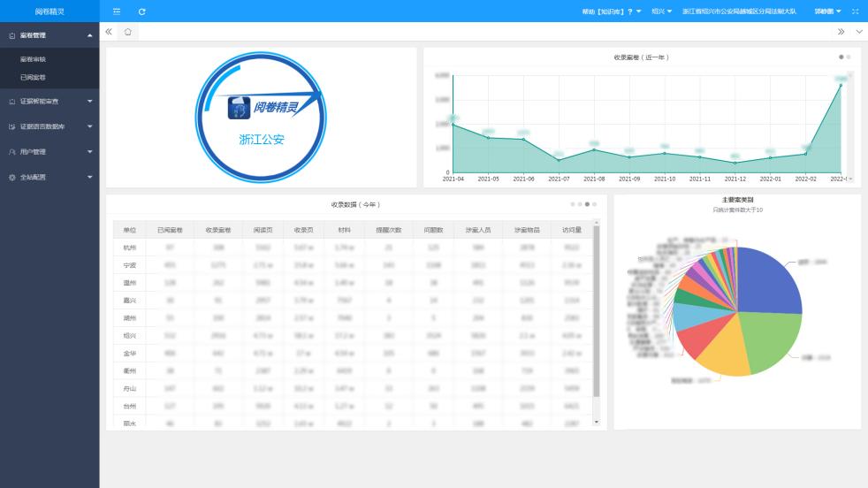Click the 2021-04 data point on chart
The image size is (868, 488).
pos(453,125)
